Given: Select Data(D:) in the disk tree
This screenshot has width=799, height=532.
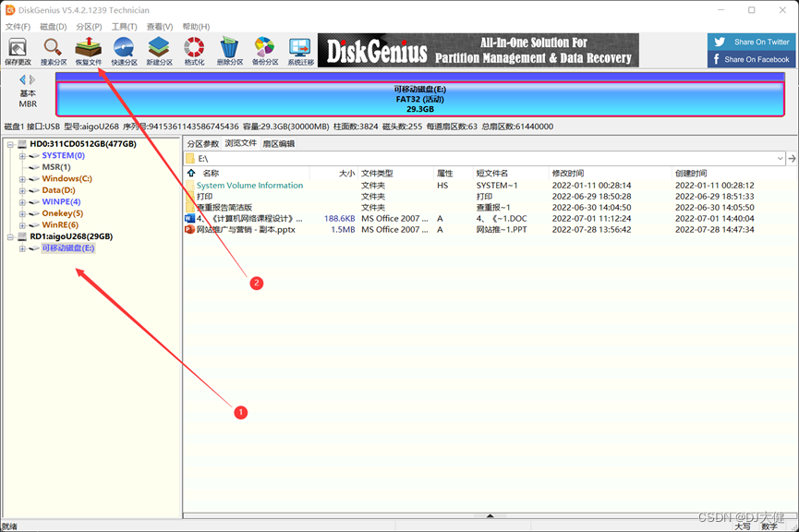Looking at the screenshot, I should (x=58, y=190).
